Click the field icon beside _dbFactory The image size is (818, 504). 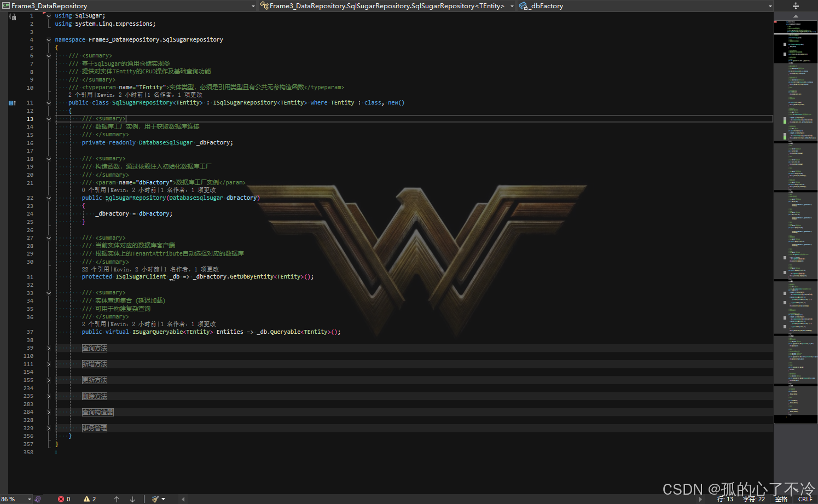pos(523,5)
